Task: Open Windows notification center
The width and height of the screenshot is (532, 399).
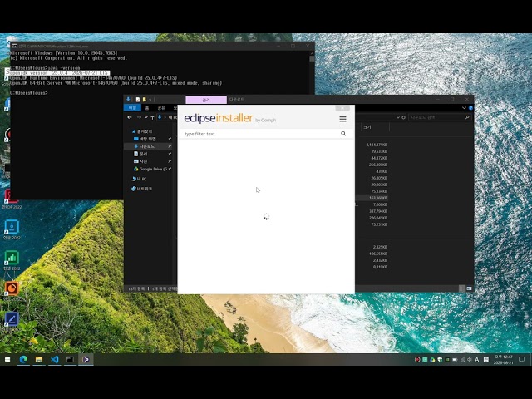Action: pos(522,360)
